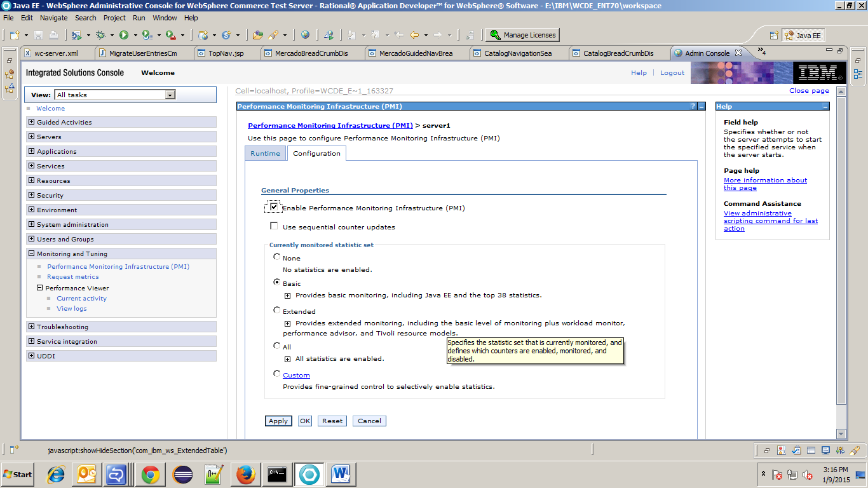
Task: Uncheck Enable Performance Monitoring Infrastructure (PMI)
Action: coord(274,207)
